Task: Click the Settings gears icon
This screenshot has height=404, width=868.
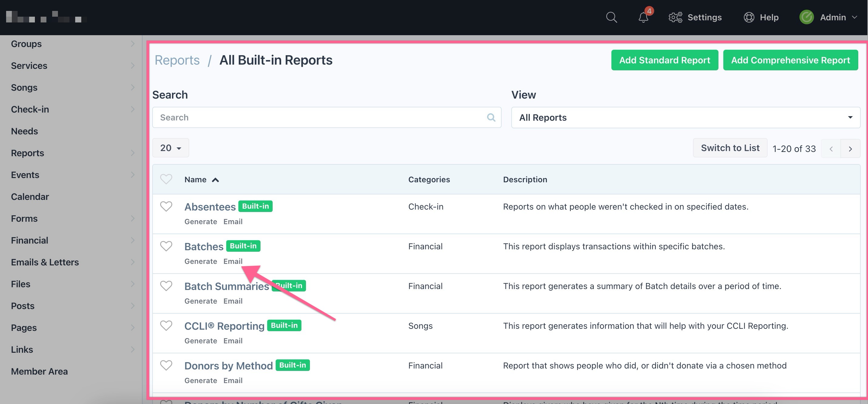Action: pos(675,17)
